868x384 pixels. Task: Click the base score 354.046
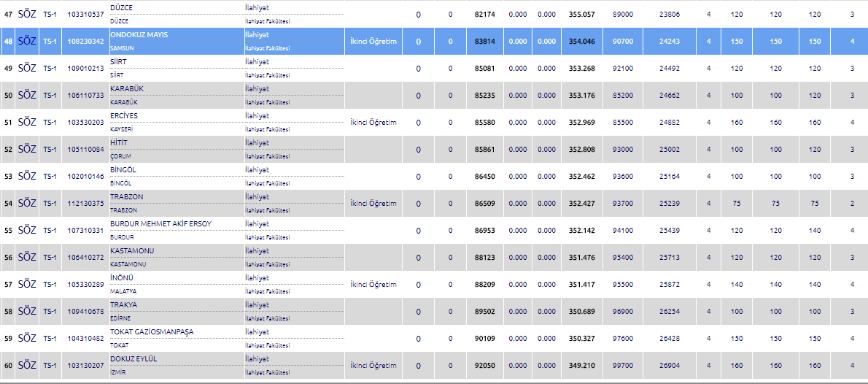tap(581, 42)
